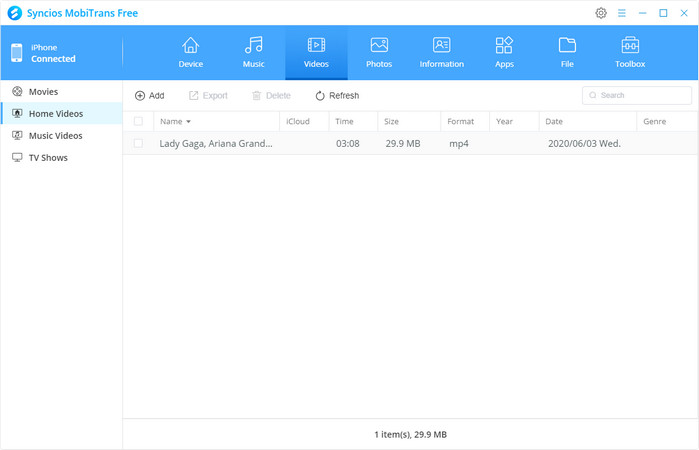Go to the Information tab
Viewport: 699px width, 450px height.
click(441, 53)
